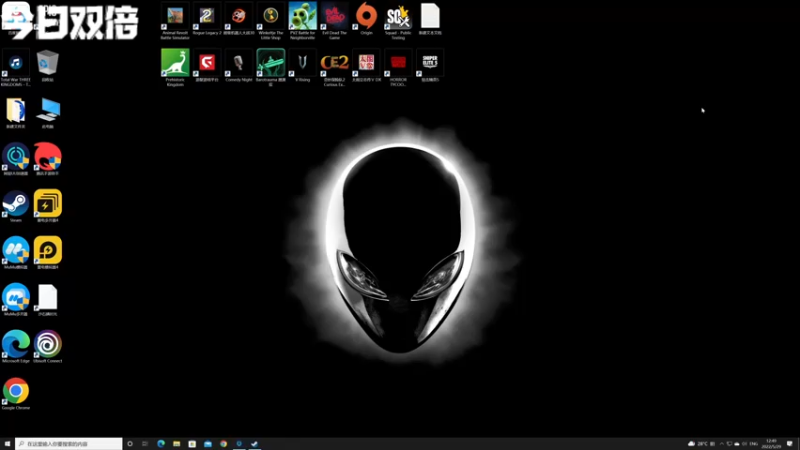The image size is (800, 450).
Task: Launch Steam from desktop
Action: pyautogui.click(x=16, y=206)
